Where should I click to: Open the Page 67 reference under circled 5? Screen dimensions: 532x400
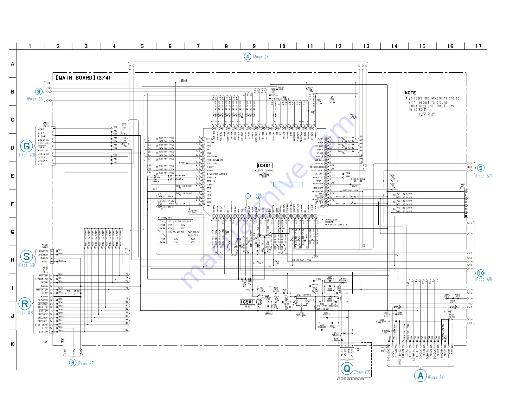[x=484, y=176]
